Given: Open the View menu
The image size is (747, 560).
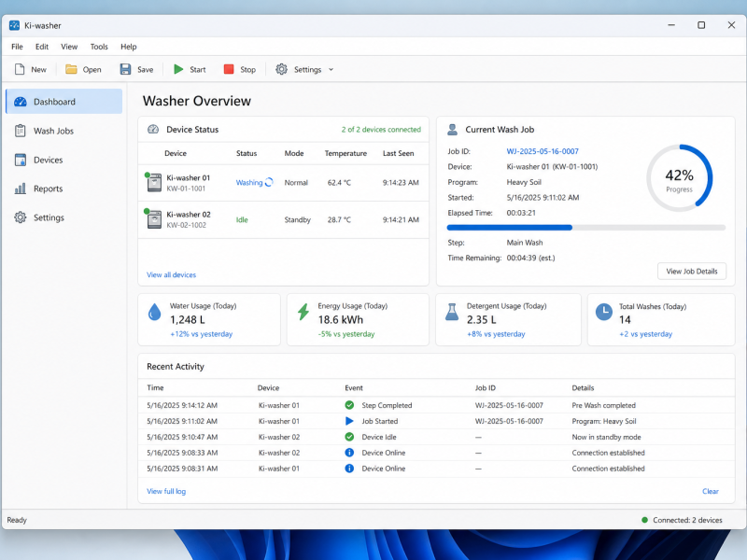Looking at the screenshot, I should [69, 47].
